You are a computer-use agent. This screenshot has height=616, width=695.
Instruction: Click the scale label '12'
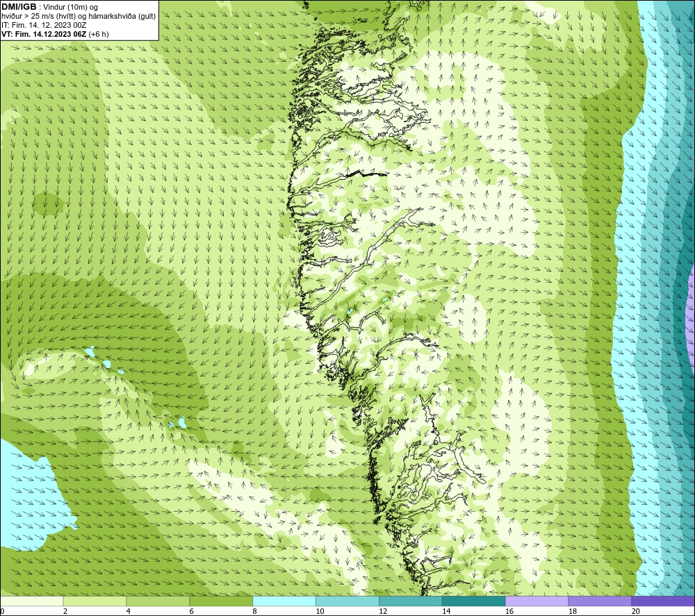click(x=384, y=611)
